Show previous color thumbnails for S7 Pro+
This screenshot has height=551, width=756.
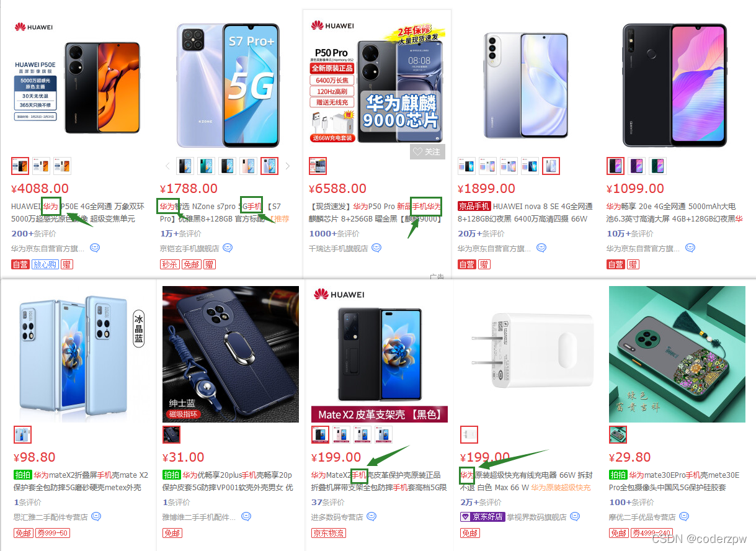pyautogui.click(x=167, y=166)
